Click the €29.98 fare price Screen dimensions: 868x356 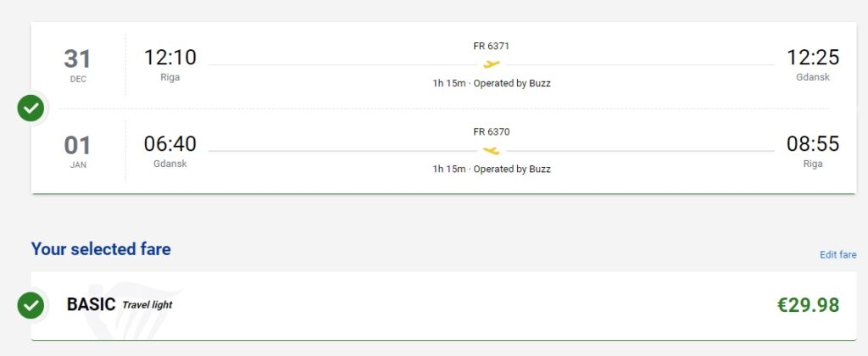tap(808, 305)
